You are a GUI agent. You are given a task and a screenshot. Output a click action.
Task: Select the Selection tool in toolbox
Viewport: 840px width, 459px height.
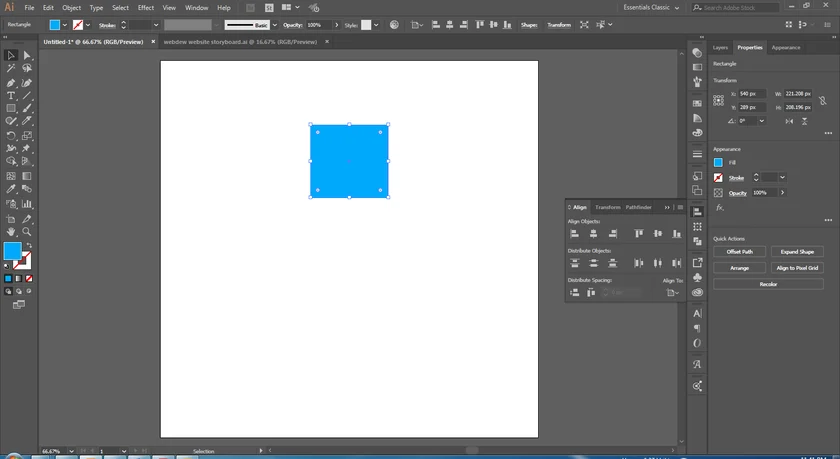(11, 55)
